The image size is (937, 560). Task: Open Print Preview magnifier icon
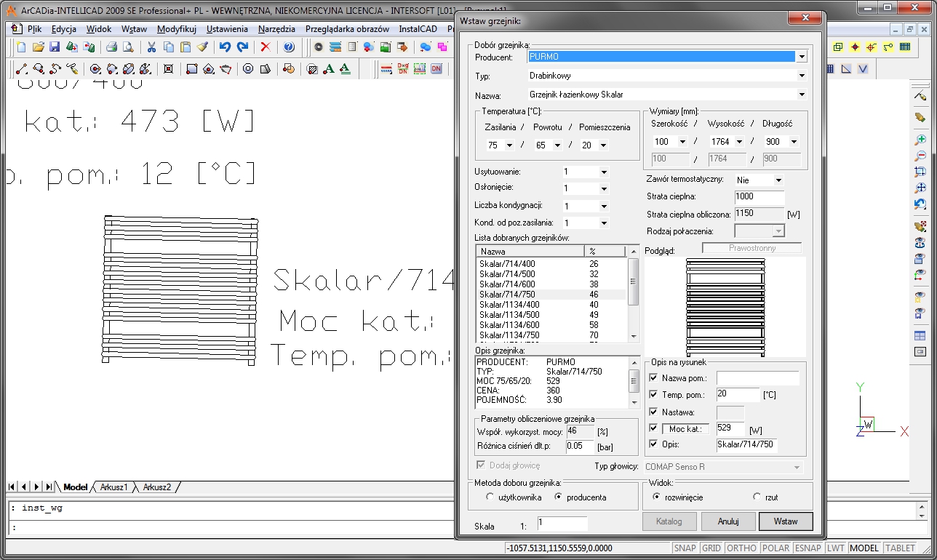pos(129,47)
